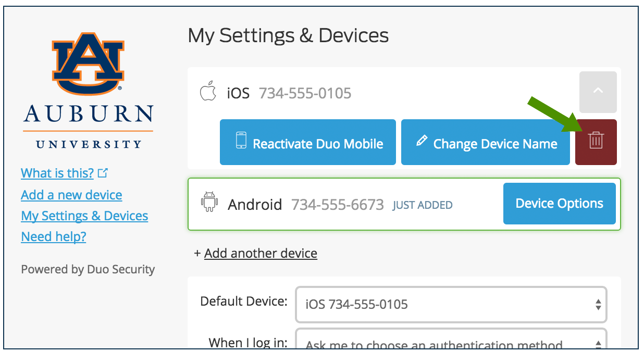The image size is (644, 352).
Task: Click external link icon beside What is this
Action: [x=103, y=172]
